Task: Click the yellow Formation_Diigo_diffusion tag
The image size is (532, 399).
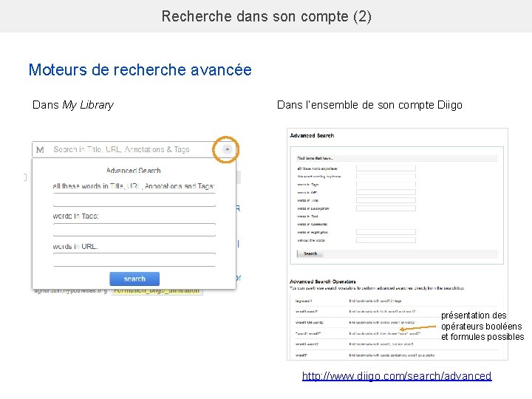Action: click(x=157, y=291)
